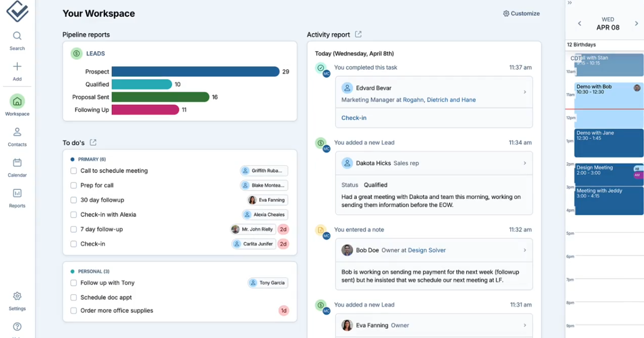The image size is (644, 338).
Task: Open Calendar from sidebar
Action: point(17,167)
